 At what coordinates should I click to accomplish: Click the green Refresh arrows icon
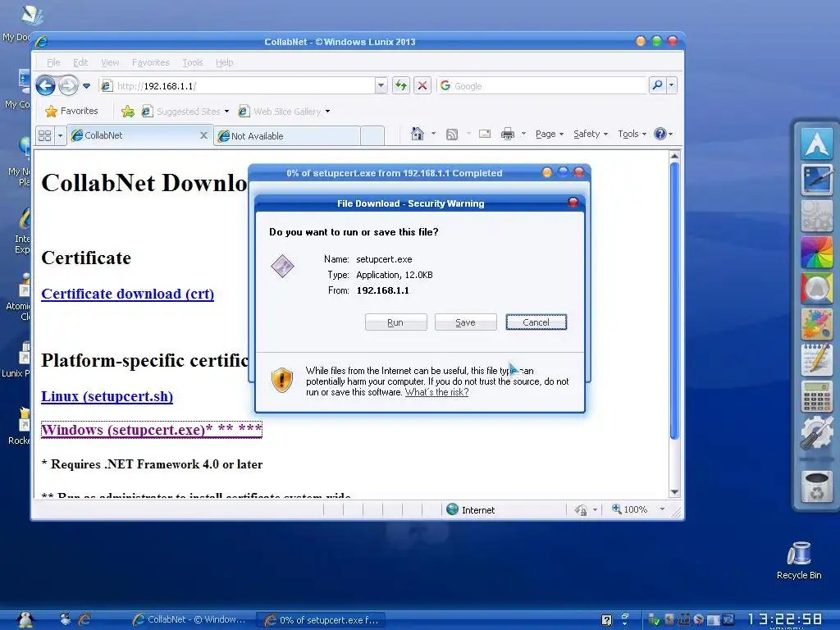tap(400, 85)
